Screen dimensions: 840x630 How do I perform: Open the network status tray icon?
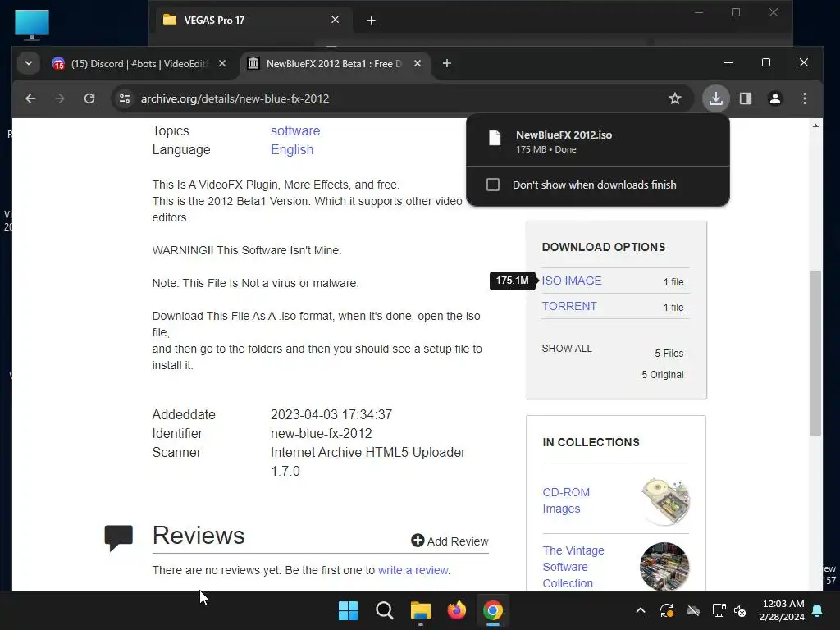click(x=719, y=610)
